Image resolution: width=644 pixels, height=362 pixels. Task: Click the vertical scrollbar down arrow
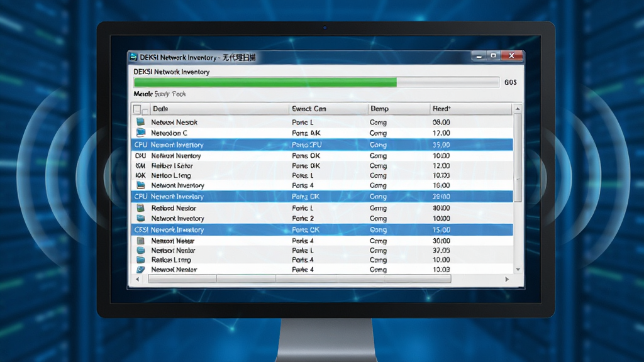tap(518, 270)
